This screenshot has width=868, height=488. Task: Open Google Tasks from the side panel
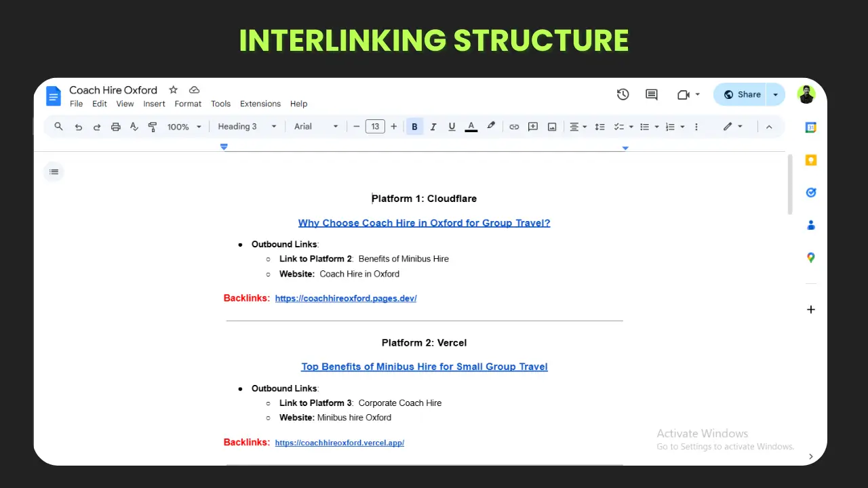click(x=811, y=192)
